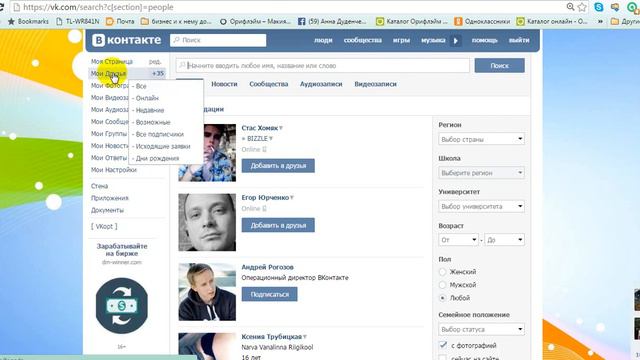Open the TL-WR841N bookmark
This screenshot has height=360, width=640.
pos(78,21)
